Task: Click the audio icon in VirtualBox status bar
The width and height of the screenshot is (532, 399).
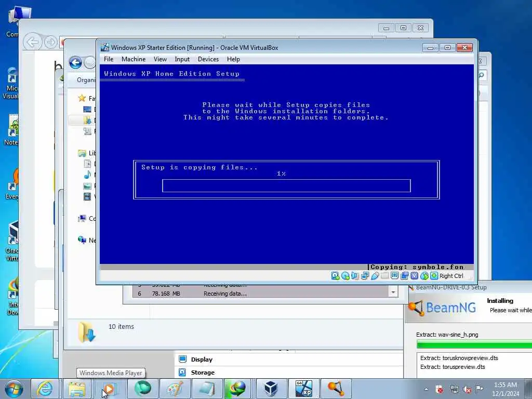Action: coord(355,276)
